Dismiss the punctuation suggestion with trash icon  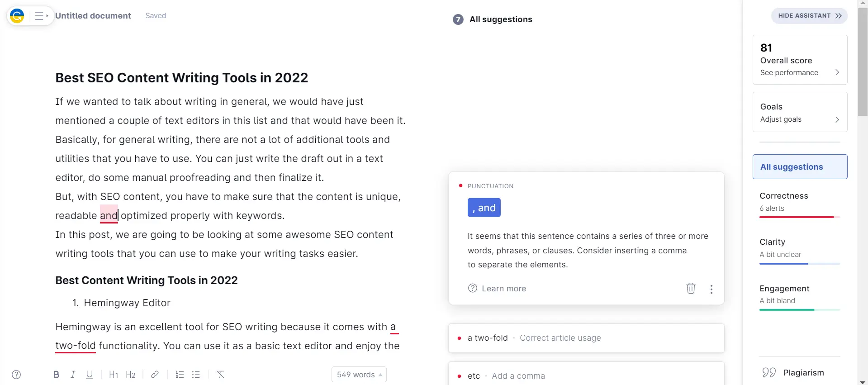pos(691,288)
